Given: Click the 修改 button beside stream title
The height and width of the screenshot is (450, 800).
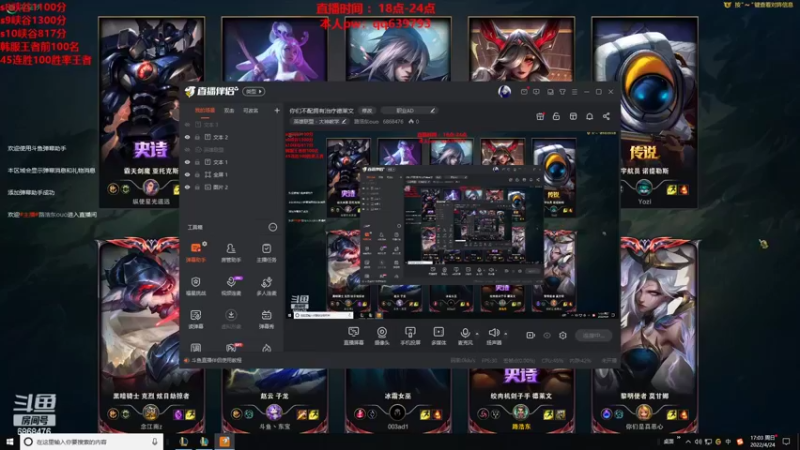Looking at the screenshot, I should pyautogui.click(x=367, y=110).
